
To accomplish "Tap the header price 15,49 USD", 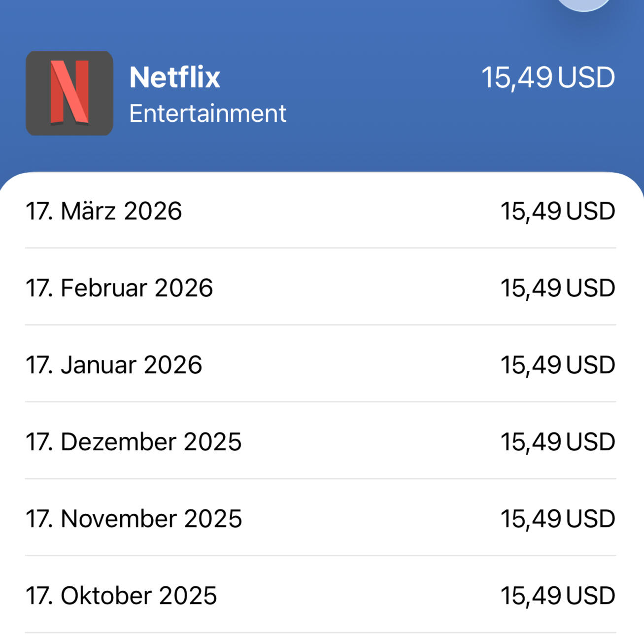I will tap(548, 77).
